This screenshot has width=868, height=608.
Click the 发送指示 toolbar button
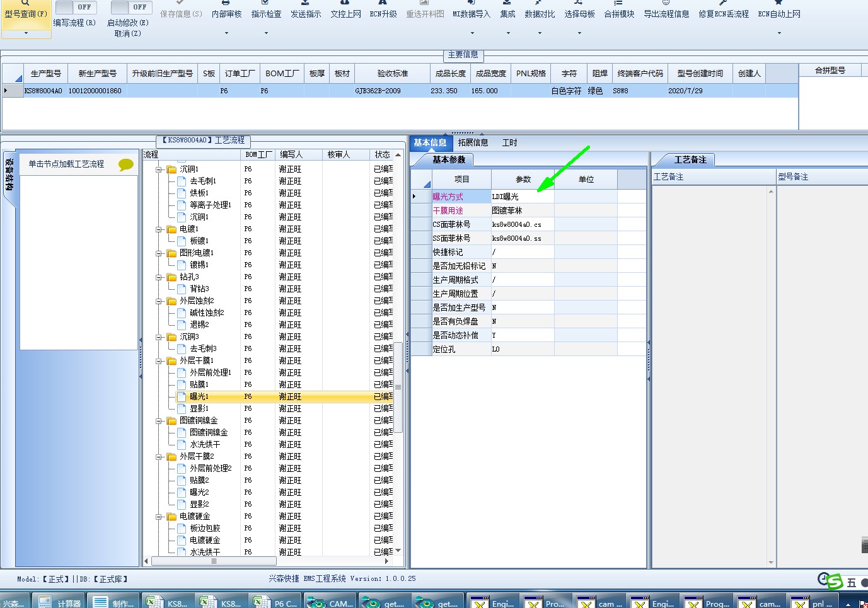[x=306, y=10]
